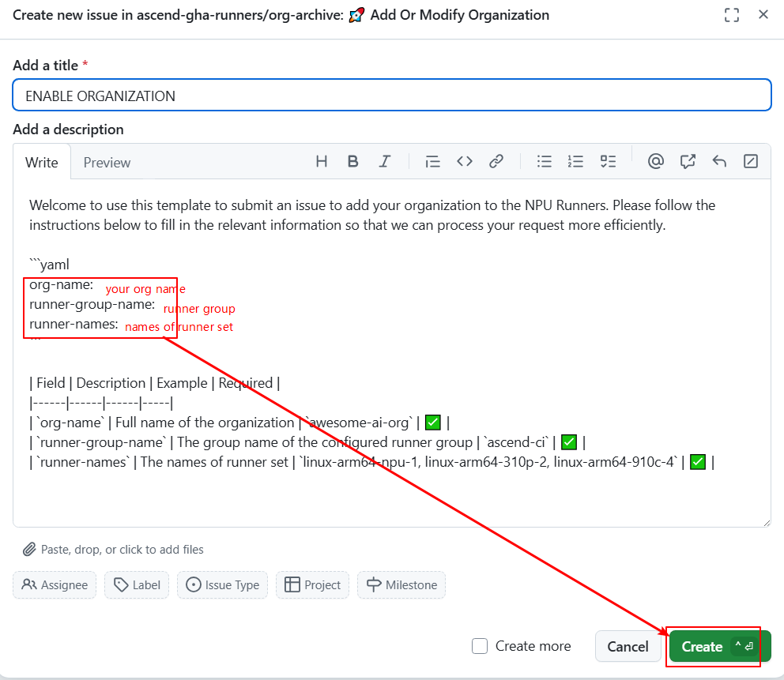This screenshot has width=784, height=680.
Task: Open the Assignee selector
Action: [55, 585]
